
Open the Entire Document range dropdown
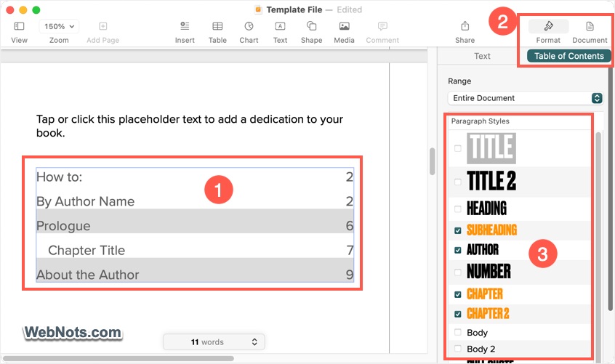525,98
